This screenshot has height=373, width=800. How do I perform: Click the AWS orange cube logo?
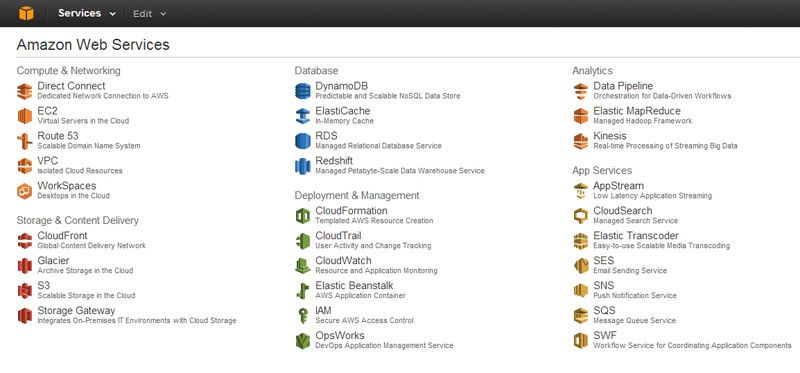pos(26,13)
